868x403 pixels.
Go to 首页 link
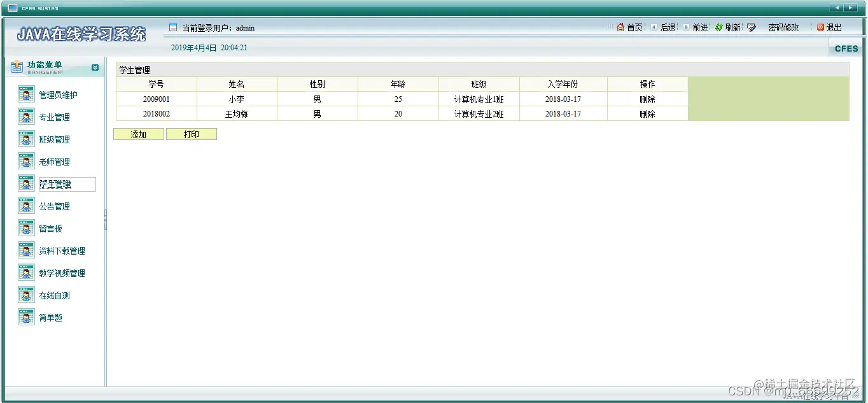click(634, 27)
